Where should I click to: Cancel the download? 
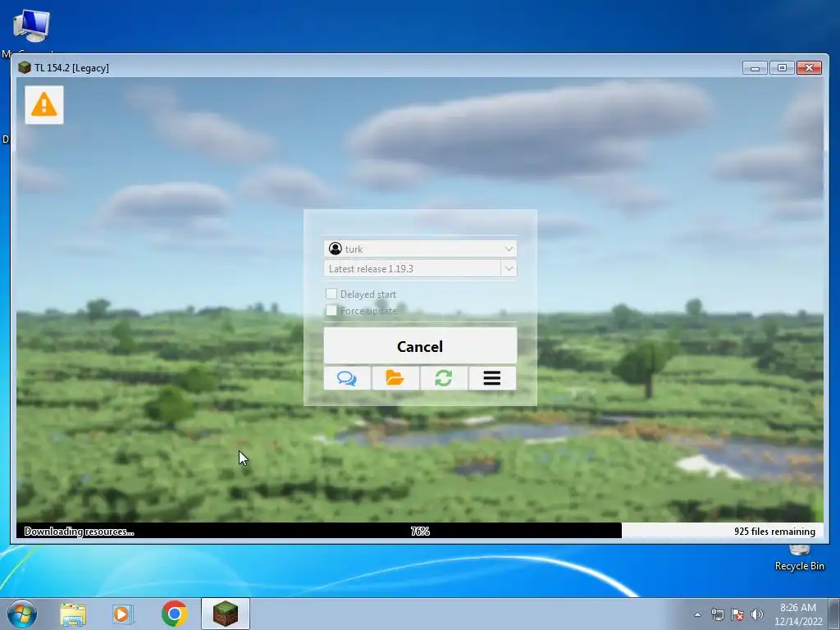(x=420, y=346)
